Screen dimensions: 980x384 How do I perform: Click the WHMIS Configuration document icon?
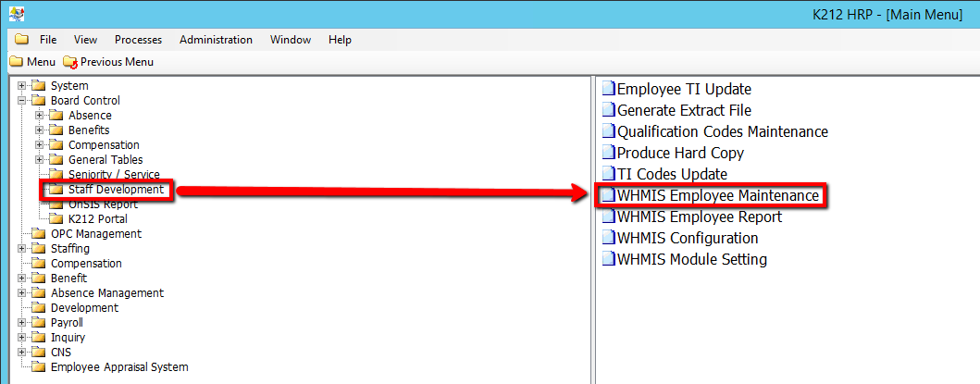click(x=608, y=239)
